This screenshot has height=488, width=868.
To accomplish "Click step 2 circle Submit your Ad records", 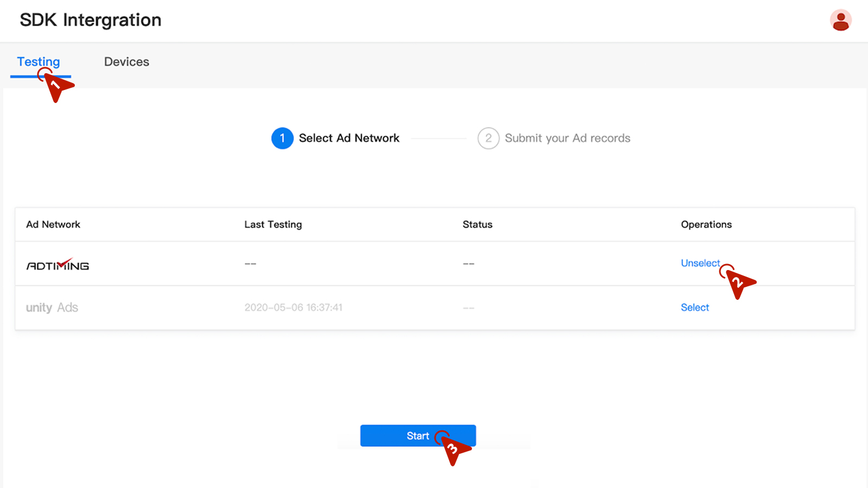I will pyautogui.click(x=488, y=138).
